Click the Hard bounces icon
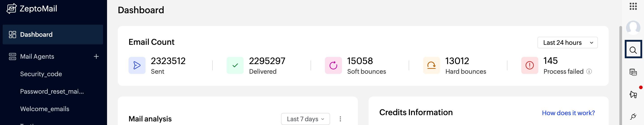This screenshot has width=644, height=125. pyautogui.click(x=431, y=65)
